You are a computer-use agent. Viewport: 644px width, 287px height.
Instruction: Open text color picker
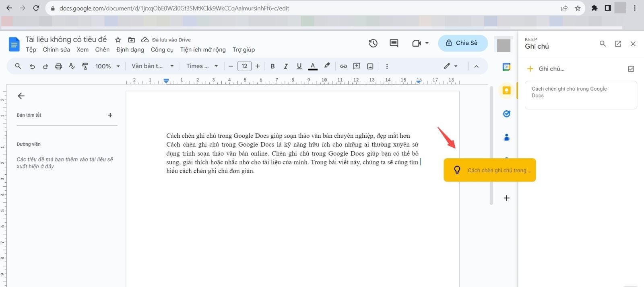[313, 66]
